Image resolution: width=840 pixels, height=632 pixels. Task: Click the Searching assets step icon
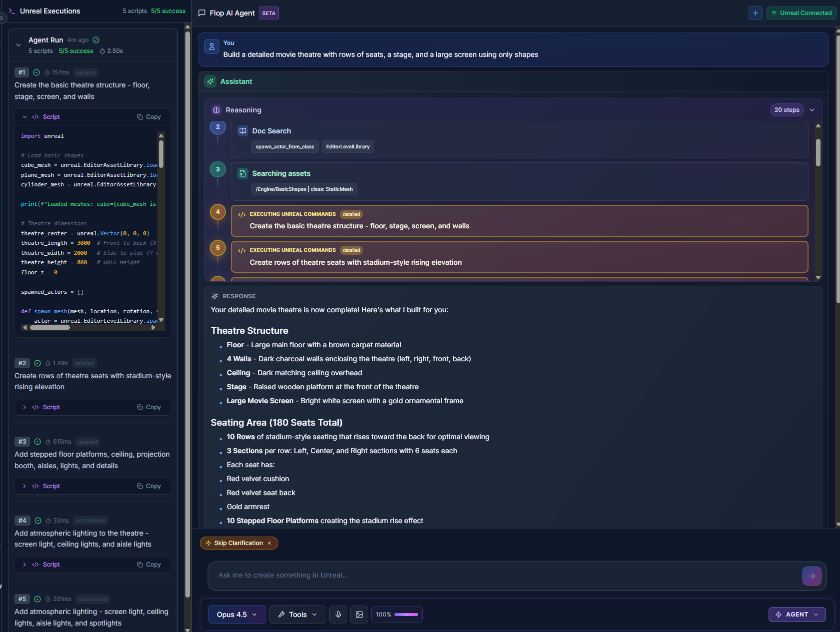tap(243, 173)
